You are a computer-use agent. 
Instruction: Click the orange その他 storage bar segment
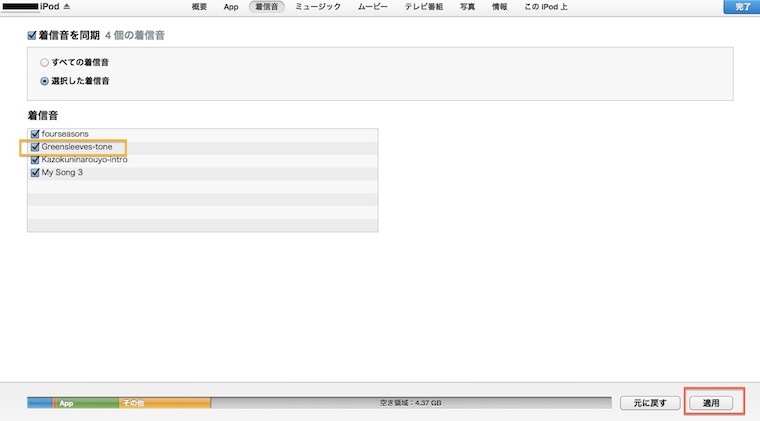[x=164, y=403]
